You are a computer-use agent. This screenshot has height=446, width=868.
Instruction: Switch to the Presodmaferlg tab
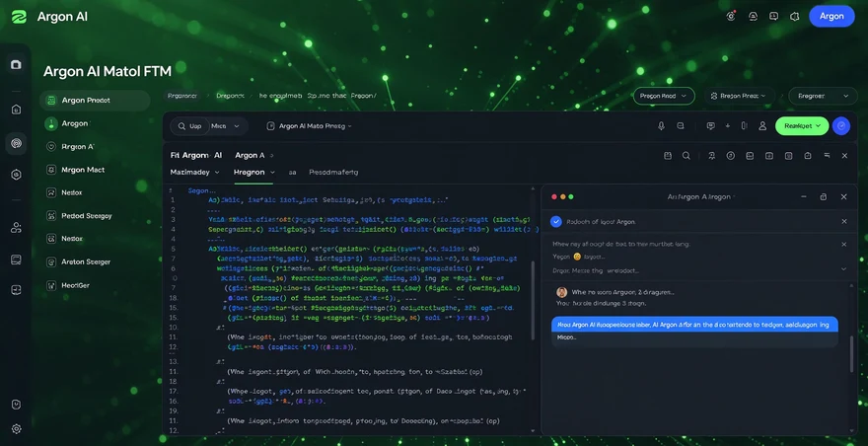click(x=333, y=173)
